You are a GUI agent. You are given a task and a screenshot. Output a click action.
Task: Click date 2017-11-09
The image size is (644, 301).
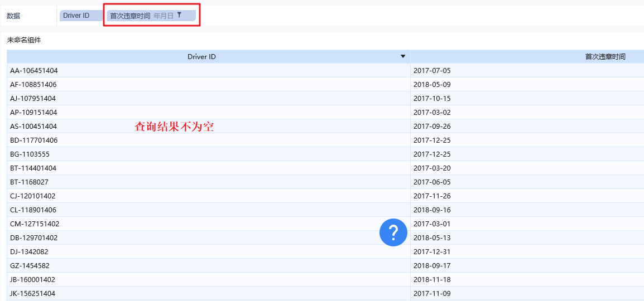(432, 294)
